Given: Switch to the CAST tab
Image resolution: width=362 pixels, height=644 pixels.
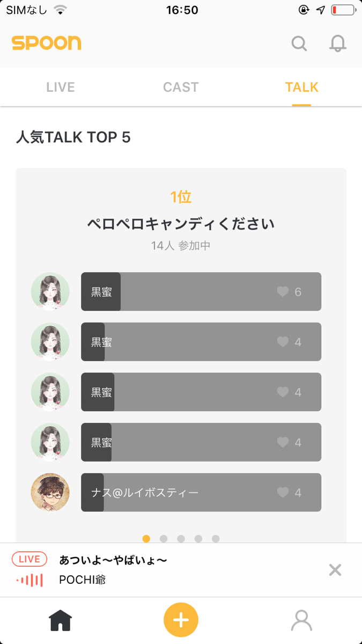Looking at the screenshot, I should coord(181,87).
